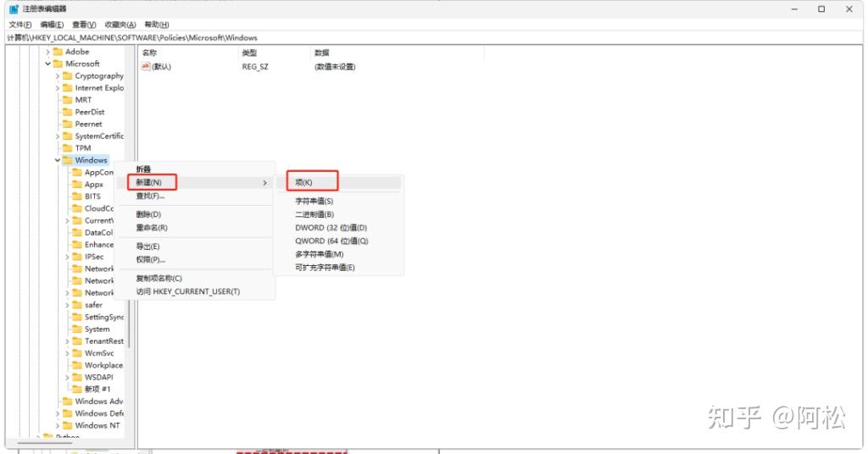This screenshot has width=868, height=454.
Task: Select the MRT key folder icon
Action: coord(67,100)
